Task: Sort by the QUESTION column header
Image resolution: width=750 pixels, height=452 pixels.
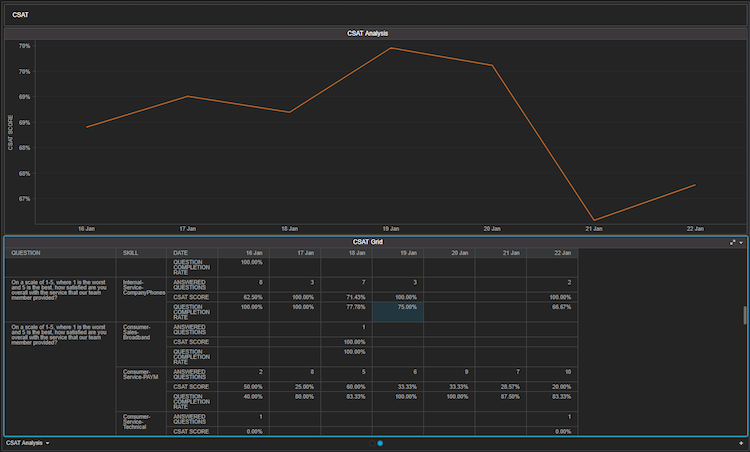Action: click(60, 253)
